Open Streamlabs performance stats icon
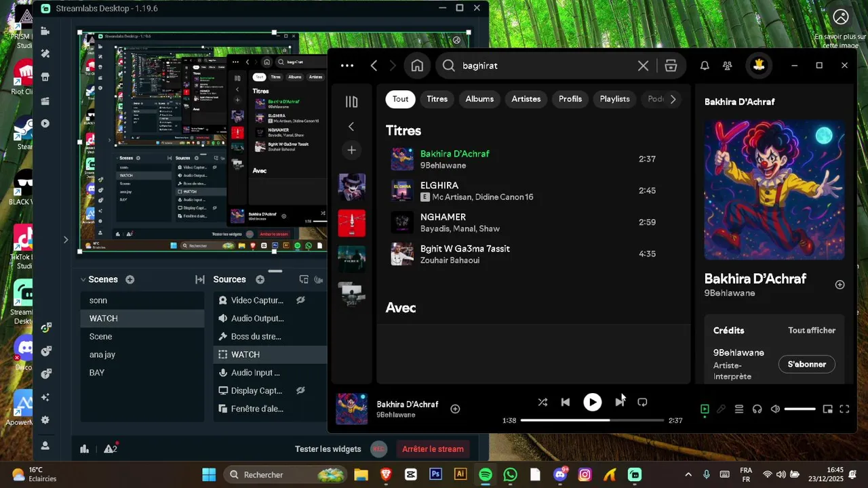 pyautogui.click(x=85, y=449)
